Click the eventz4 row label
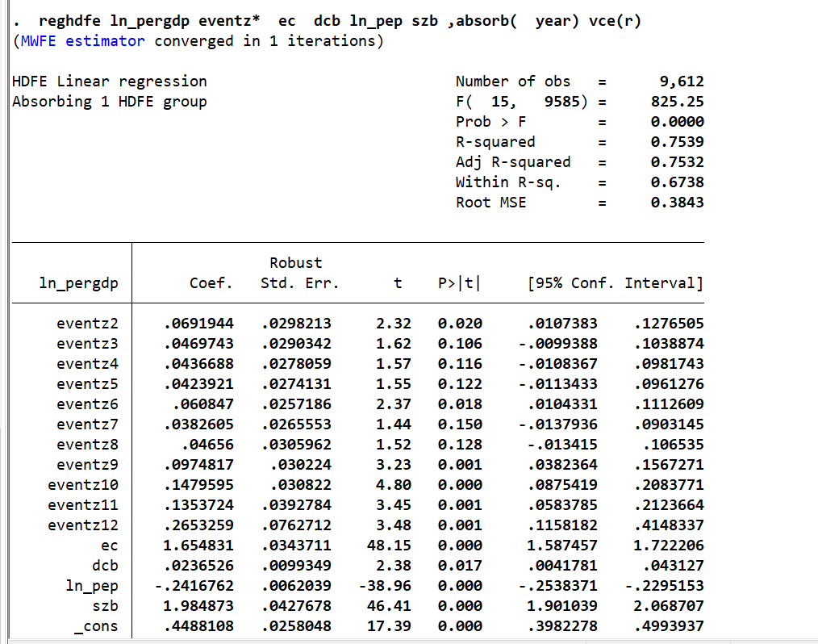 tap(88, 364)
